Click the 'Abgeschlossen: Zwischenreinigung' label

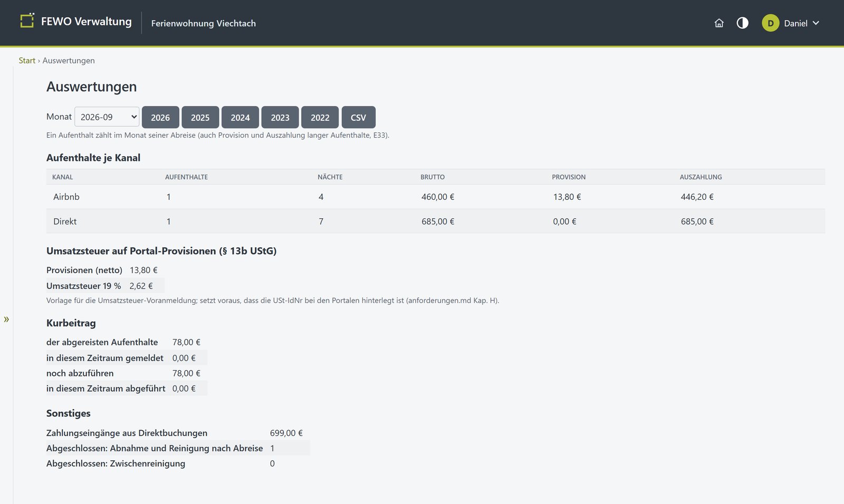116,463
